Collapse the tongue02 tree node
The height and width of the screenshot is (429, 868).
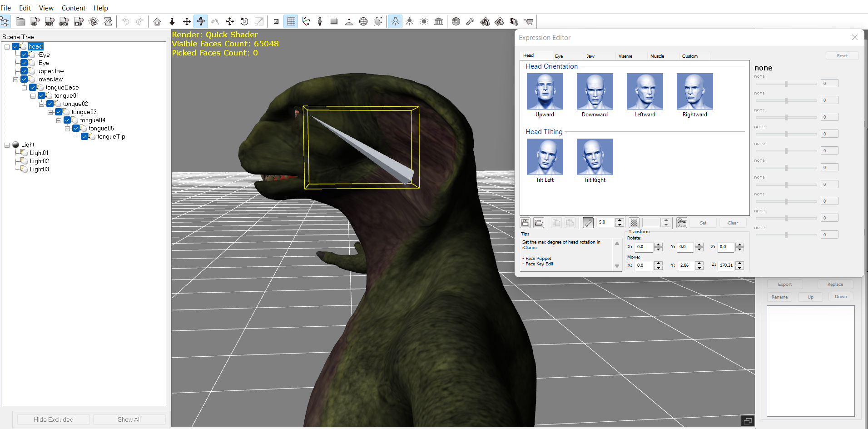41,104
